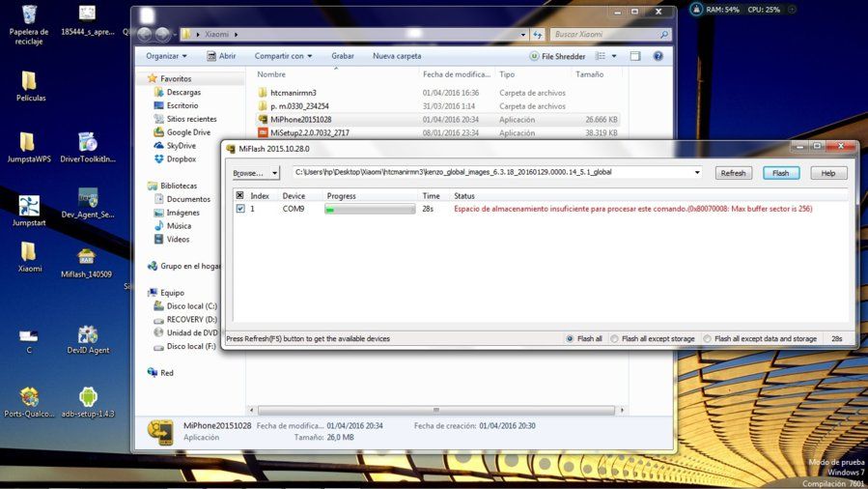Viewport: 868px width, 489px height.
Task: Click Abrir in the Explorer toolbar
Action: 221,56
